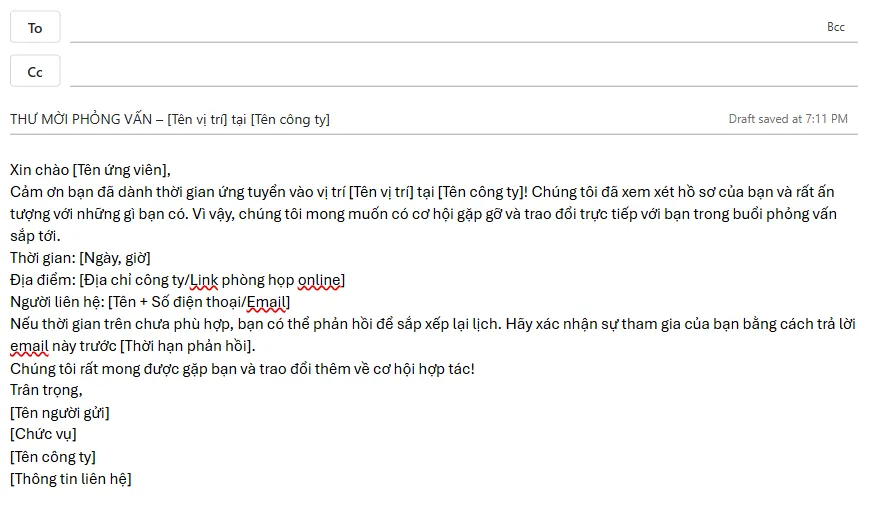Click the greeting 'Xin chào [Tên ứng viên],'

(x=90, y=170)
